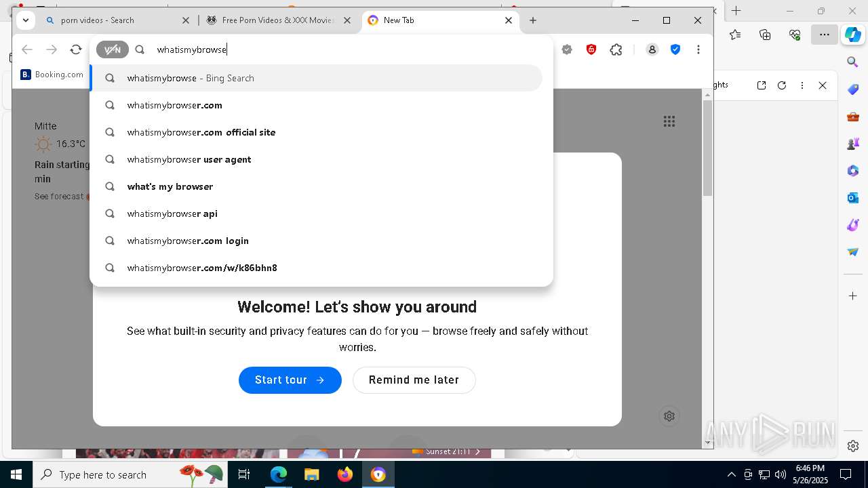Open Edge sidebar Search icon

[853, 62]
